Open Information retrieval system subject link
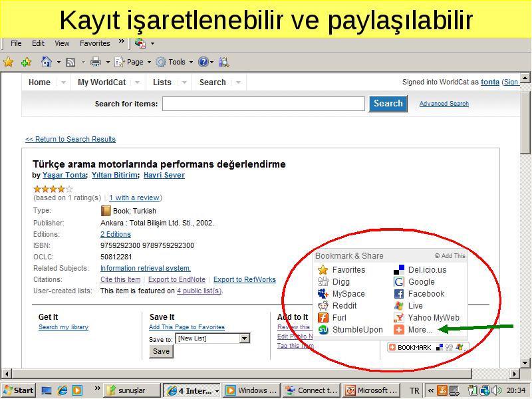532x399 pixels. click(x=146, y=268)
